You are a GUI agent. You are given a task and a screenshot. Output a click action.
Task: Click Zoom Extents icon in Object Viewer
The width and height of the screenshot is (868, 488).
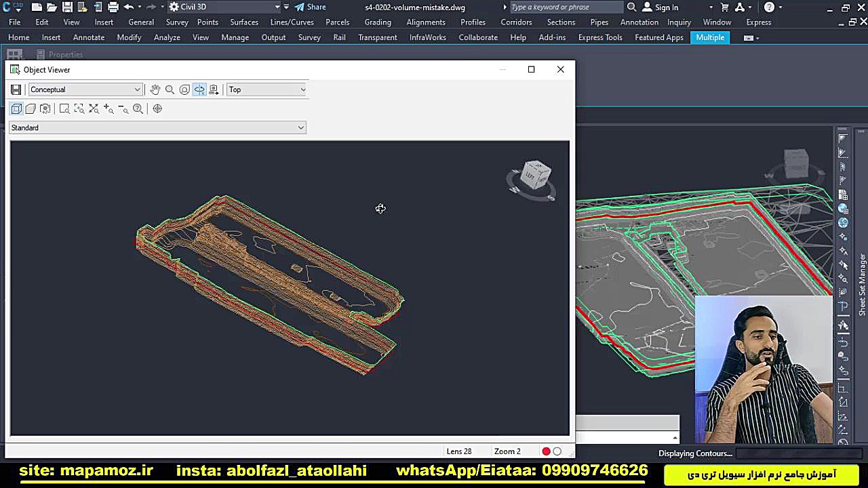point(94,108)
